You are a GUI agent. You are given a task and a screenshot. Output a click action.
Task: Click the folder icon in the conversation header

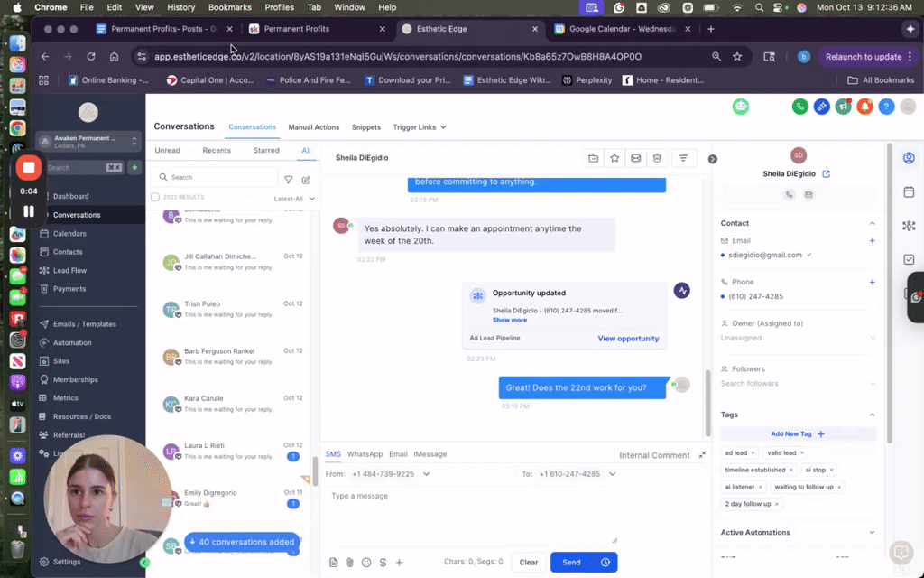pos(594,158)
